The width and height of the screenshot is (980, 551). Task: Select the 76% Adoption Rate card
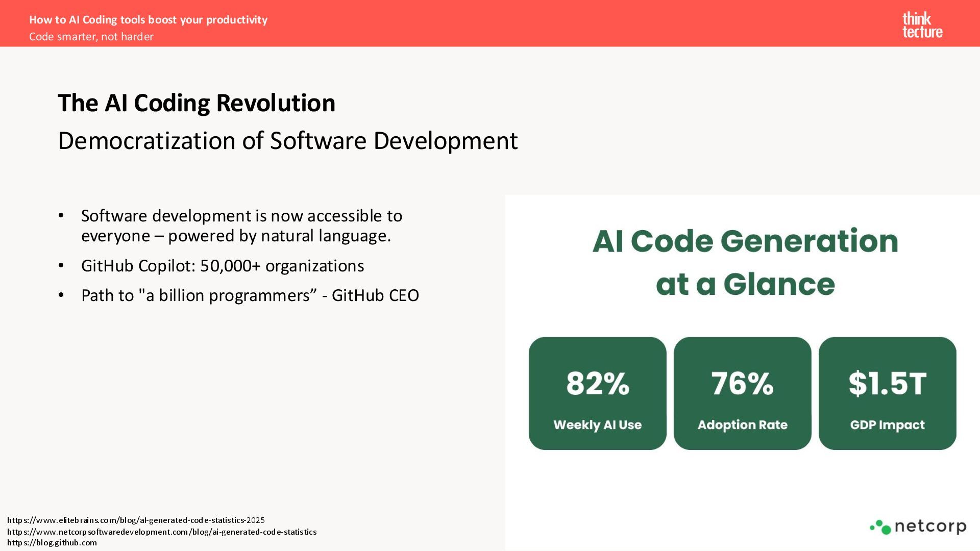point(742,393)
